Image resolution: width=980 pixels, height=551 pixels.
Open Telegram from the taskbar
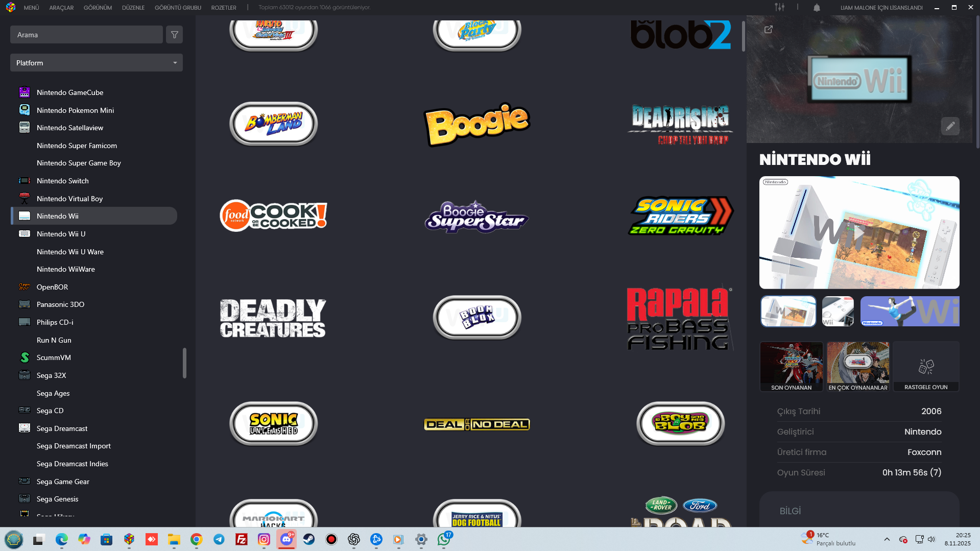[x=219, y=539]
